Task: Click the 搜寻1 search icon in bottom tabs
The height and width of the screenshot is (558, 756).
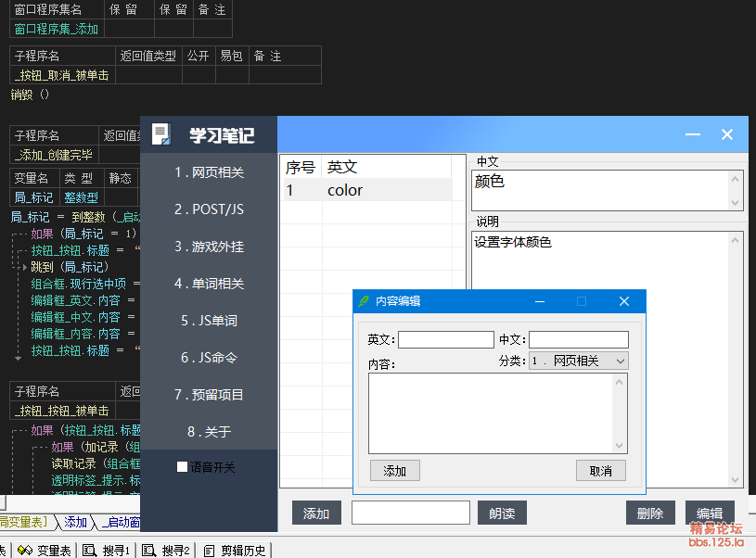Action: 90,551
